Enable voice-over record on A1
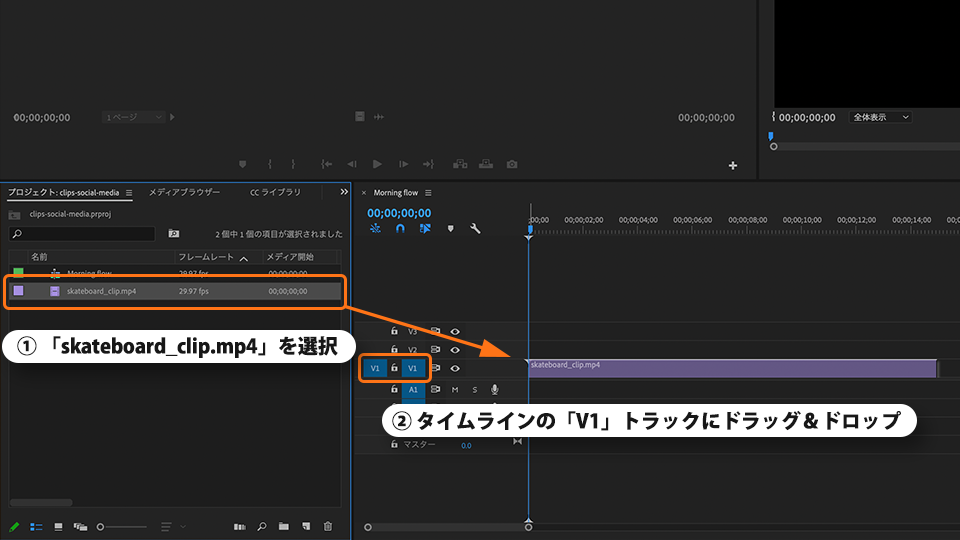 495,389
